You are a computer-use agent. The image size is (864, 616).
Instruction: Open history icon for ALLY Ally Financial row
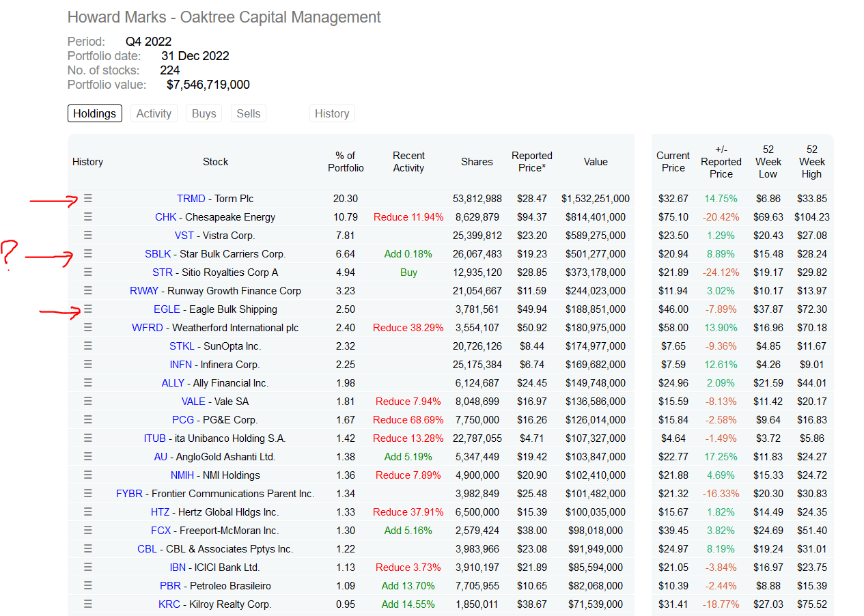tap(87, 382)
